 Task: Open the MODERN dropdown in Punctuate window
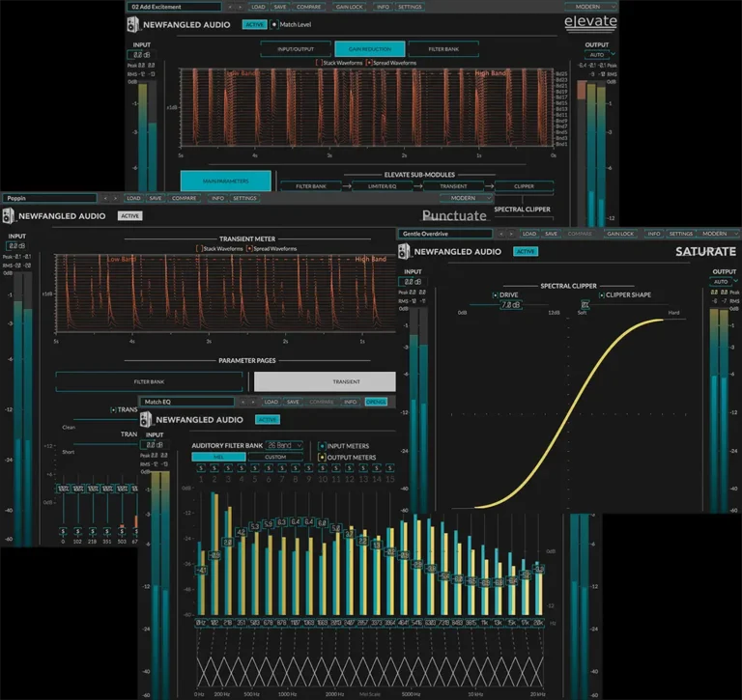[465, 198]
